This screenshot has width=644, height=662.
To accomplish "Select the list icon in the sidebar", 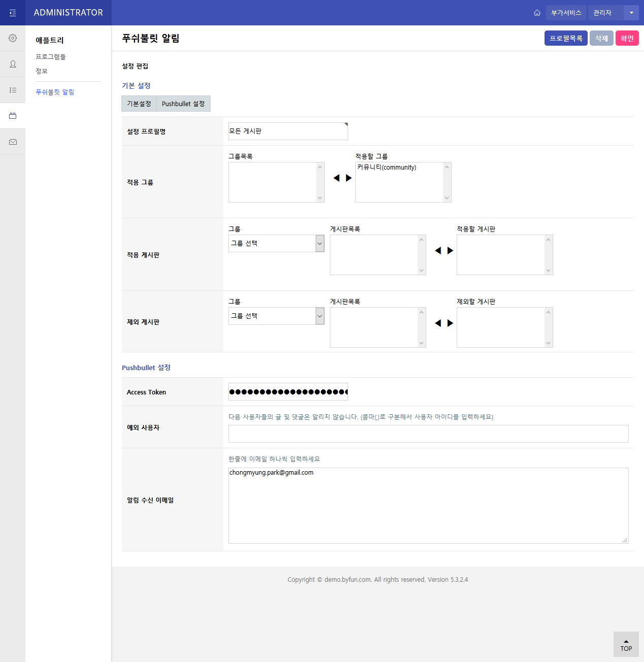I will [12, 90].
